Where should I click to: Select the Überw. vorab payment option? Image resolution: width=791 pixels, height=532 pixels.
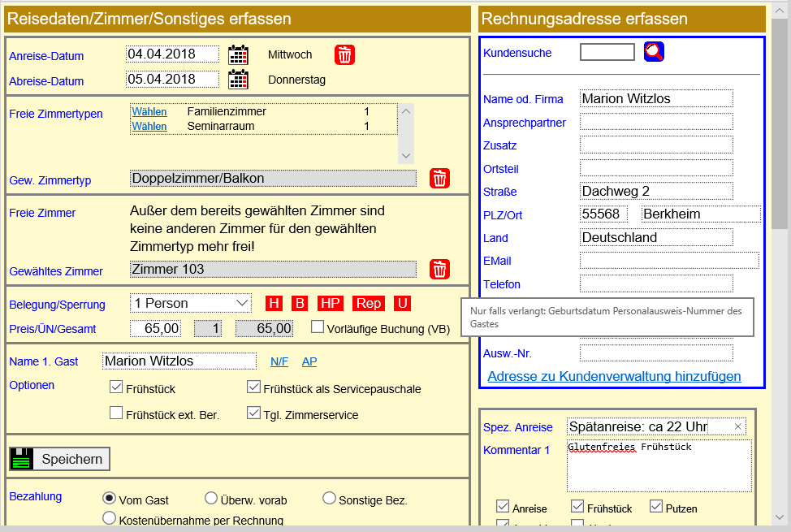211,498
